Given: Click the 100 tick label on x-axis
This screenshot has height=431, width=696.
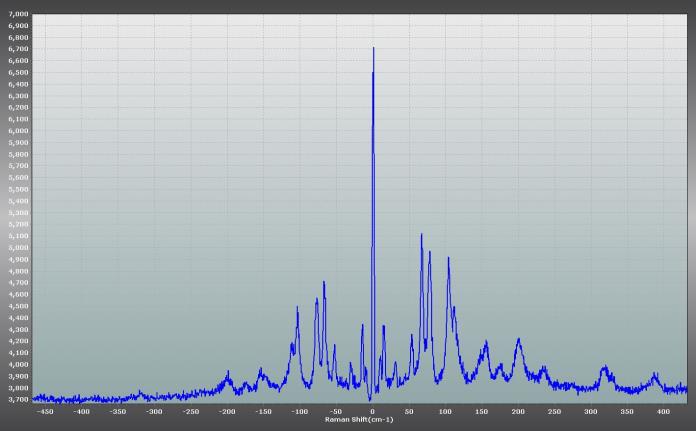Looking at the screenshot, I should (x=445, y=411).
